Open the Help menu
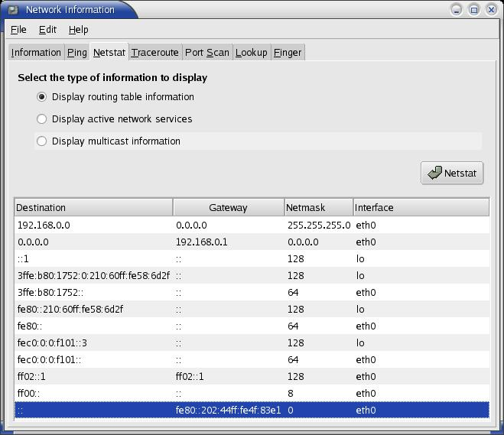504x435 pixels. (79, 30)
